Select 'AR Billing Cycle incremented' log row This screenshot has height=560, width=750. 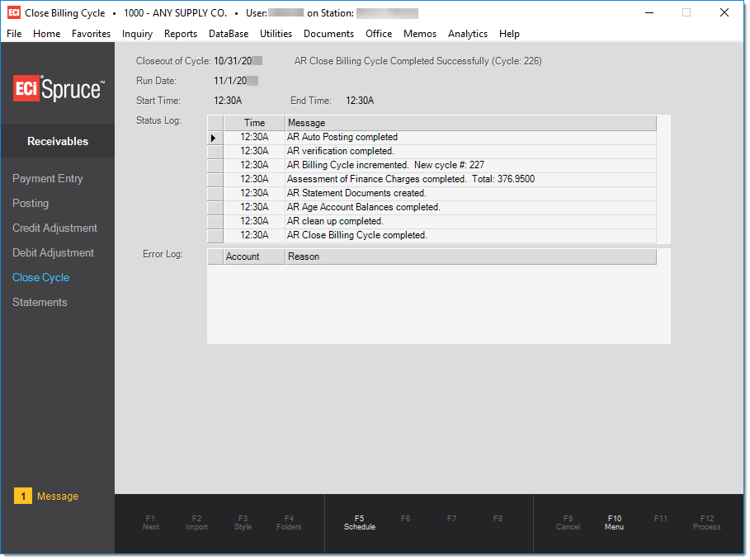[432, 165]
